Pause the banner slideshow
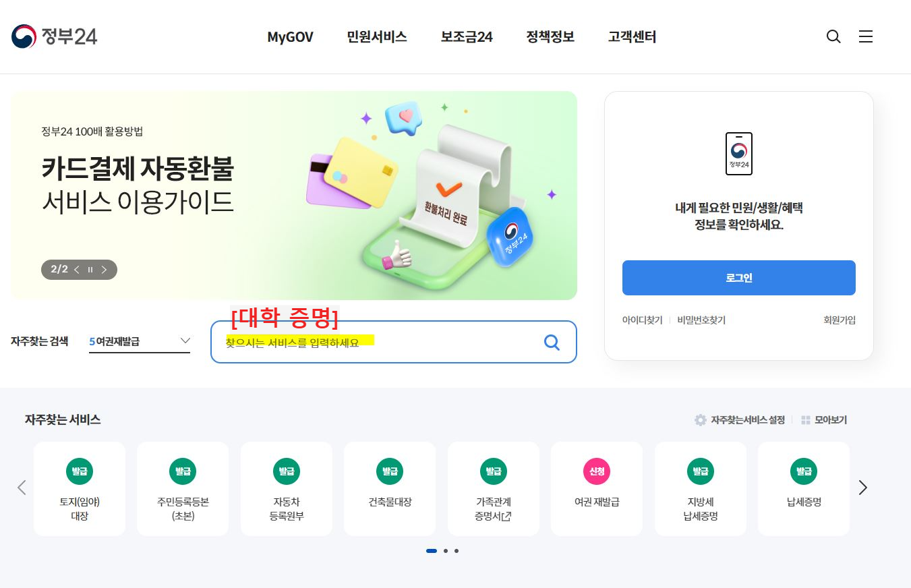911x588 pixels. [90, 270]
